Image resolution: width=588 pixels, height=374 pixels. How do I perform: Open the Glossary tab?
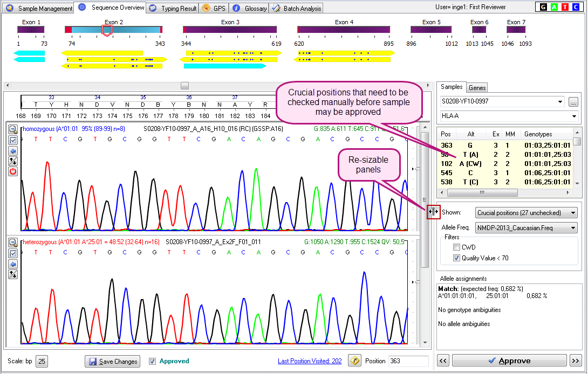pos(249,8)
